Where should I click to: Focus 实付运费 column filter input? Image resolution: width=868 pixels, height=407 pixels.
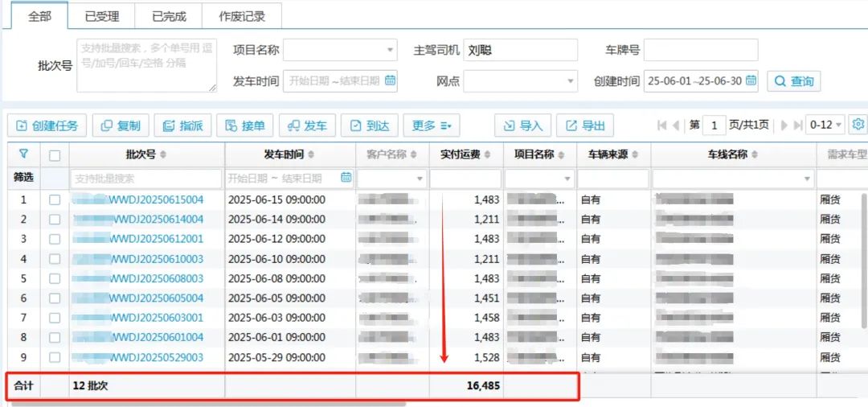[466, 179]
